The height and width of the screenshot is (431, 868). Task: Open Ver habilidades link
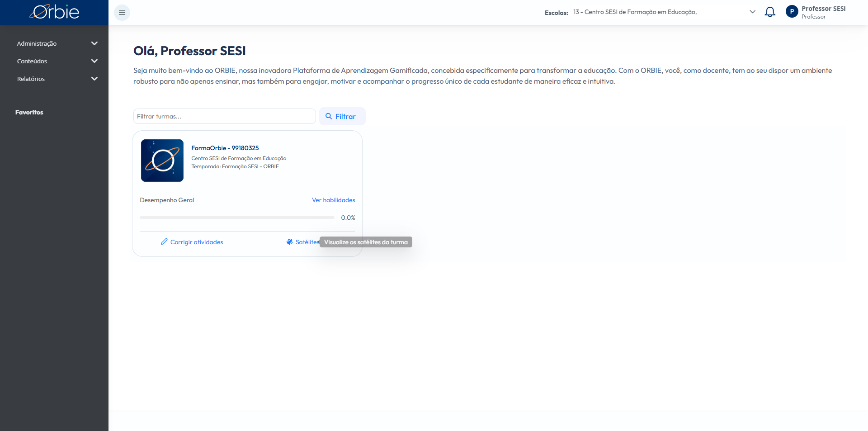coord(334,200)
